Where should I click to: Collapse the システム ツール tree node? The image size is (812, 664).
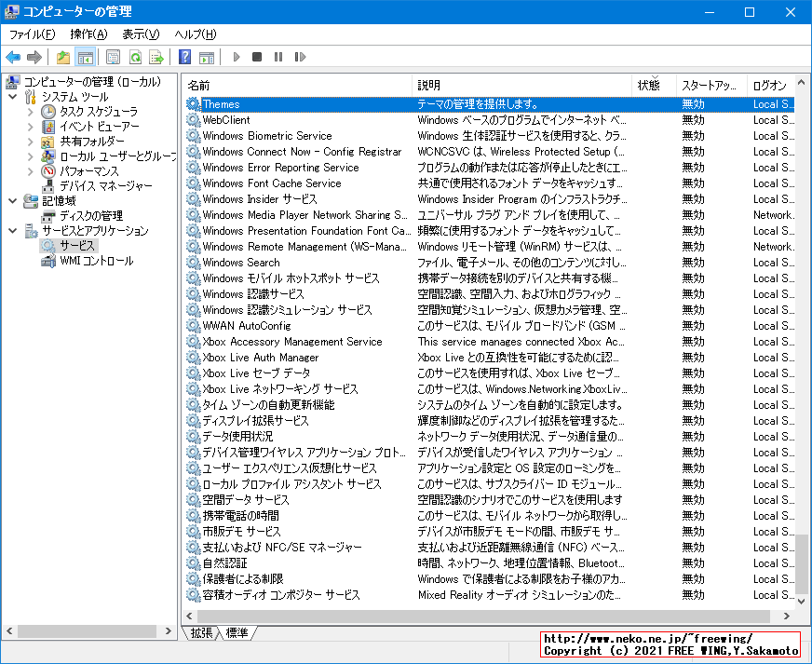[x=11, y=97]
